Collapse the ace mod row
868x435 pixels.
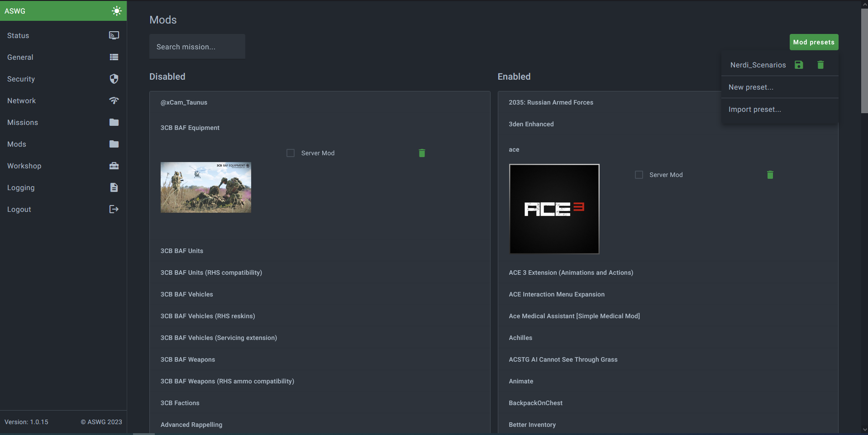[668, 149]
